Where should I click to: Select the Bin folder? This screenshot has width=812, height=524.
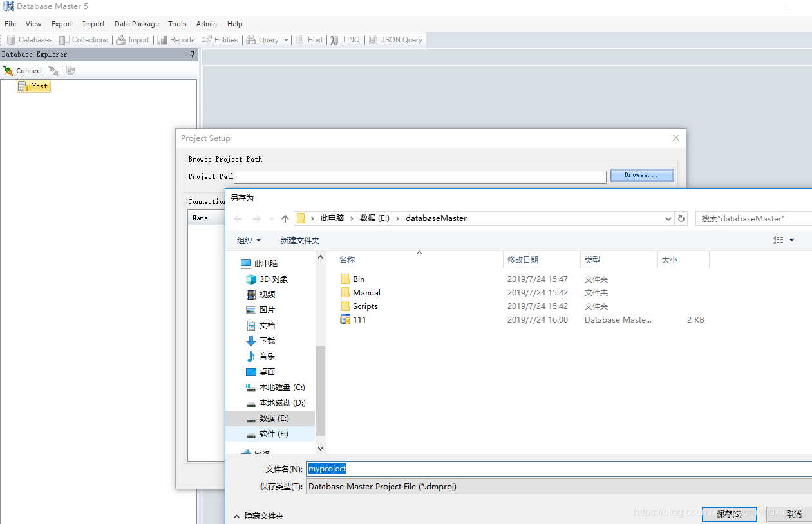pyautogui.click(x=353, y=279)
